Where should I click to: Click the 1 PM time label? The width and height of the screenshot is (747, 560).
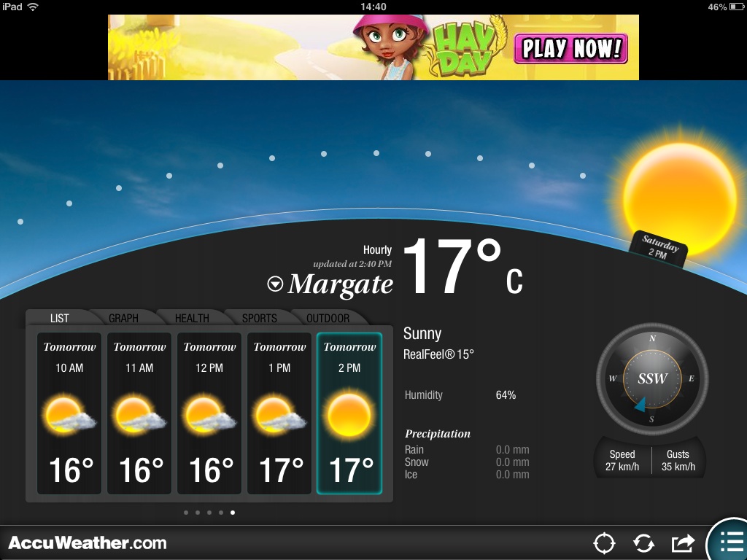tap(279, 367)
